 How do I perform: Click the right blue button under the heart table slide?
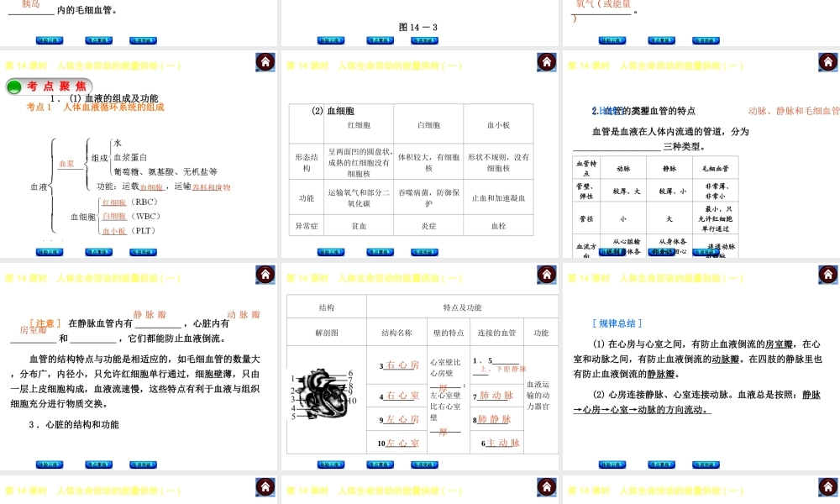point(424,465)
